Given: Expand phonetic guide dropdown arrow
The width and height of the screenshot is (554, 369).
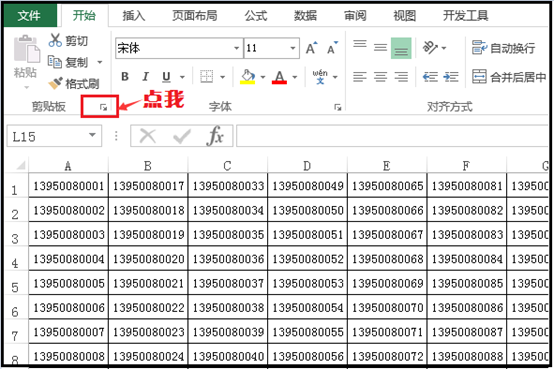Looking at the screenshot, I should point(335,77).
